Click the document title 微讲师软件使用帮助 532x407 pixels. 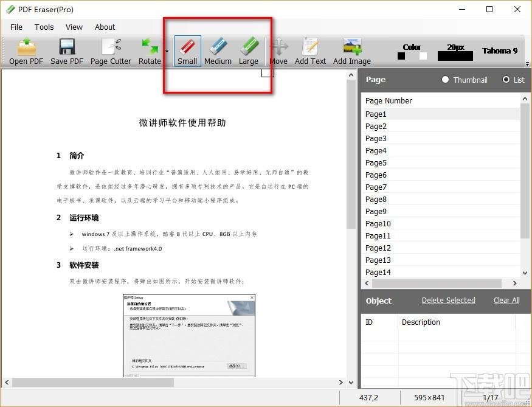point(182,122)
